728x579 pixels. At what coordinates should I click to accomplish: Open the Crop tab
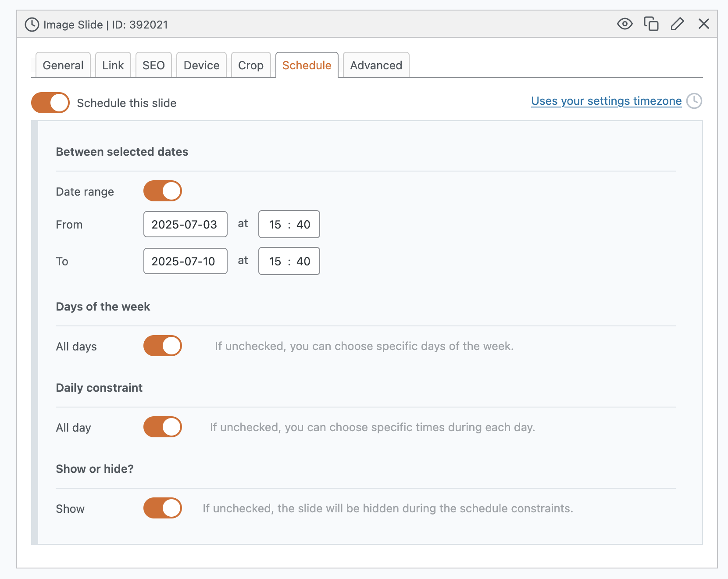pos(251,65)
